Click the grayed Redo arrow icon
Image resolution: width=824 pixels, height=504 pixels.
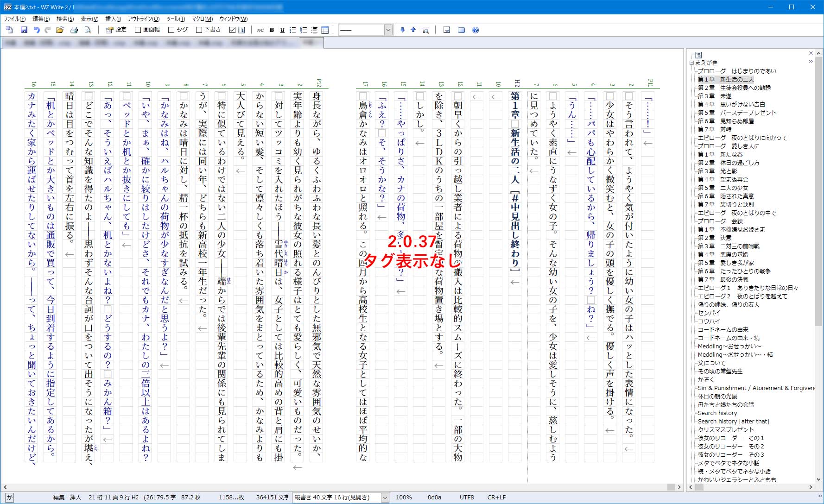pos(47,30)
